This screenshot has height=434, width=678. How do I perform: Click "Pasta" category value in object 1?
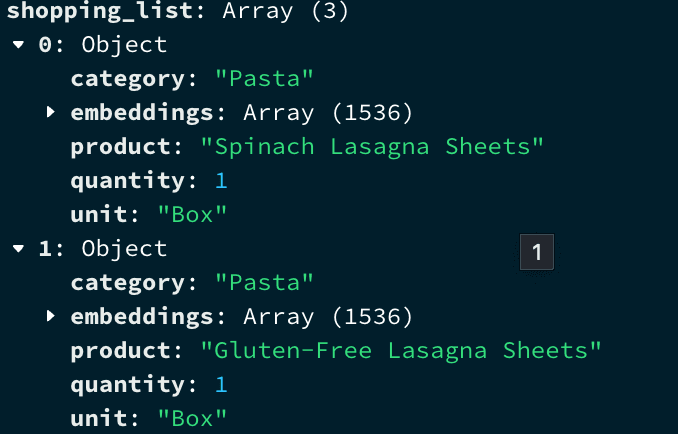coord(258,283)
